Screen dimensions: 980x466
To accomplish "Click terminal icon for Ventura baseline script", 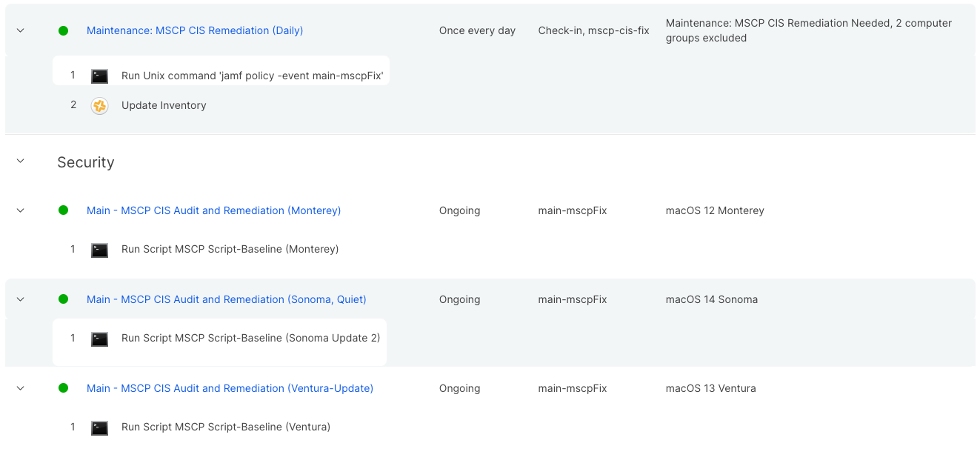I will tap(99, 427).
